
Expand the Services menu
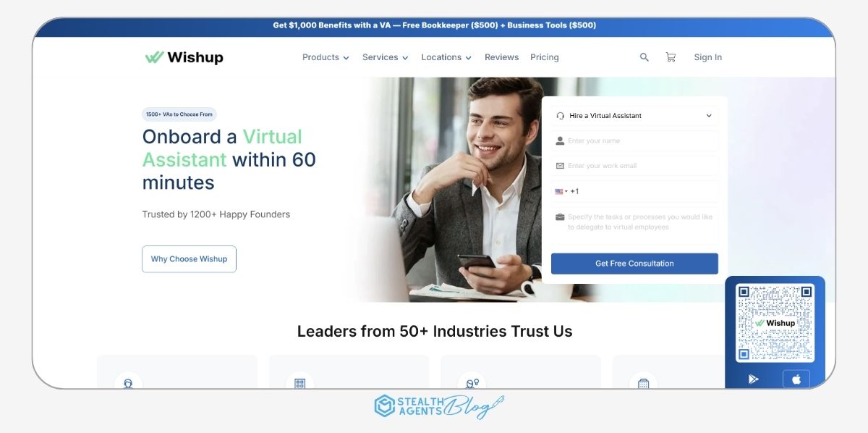(385, 57)
